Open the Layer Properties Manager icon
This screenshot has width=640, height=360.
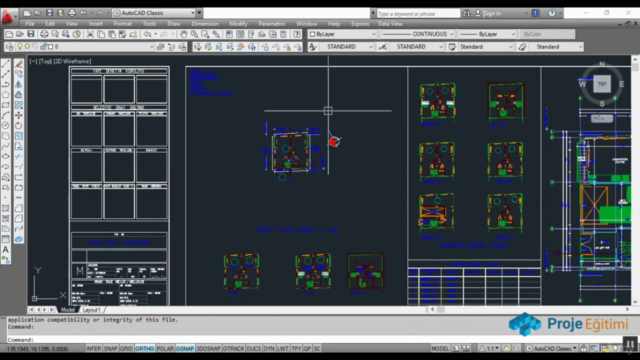point(9,47)
